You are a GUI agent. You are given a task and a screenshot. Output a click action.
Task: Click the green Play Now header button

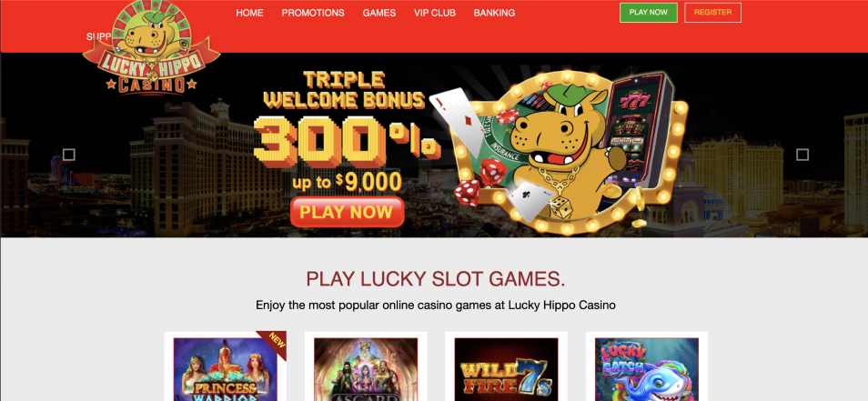click(648, 13)
